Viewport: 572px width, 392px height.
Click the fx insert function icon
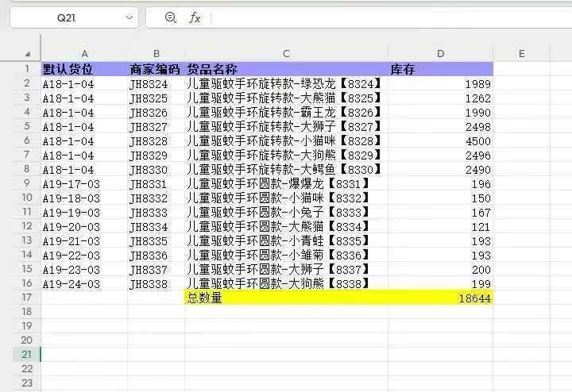(195, 17)
